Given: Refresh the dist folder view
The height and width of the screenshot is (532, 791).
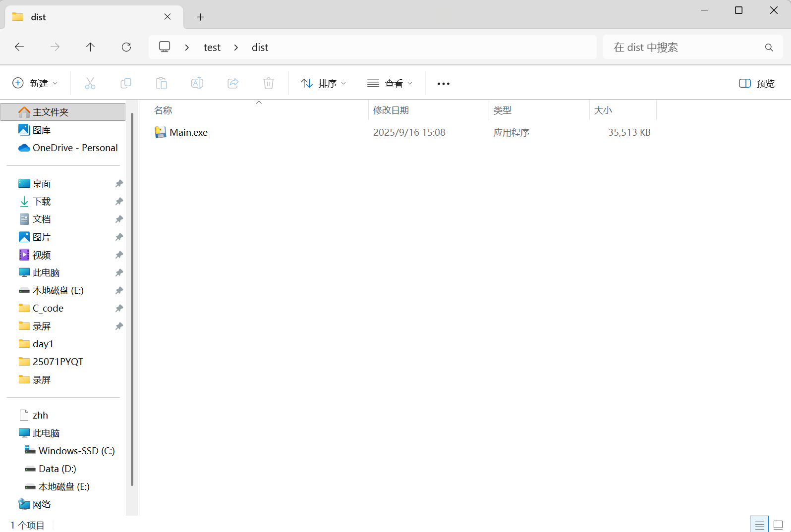Looking at the screenshot, I should [x=126, y=47].
